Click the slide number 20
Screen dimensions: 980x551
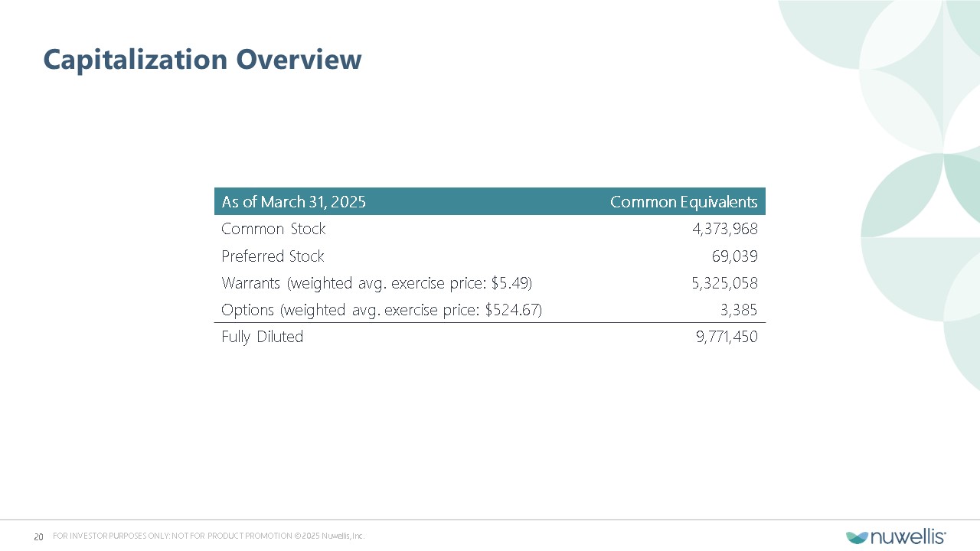tap(38, 536)
